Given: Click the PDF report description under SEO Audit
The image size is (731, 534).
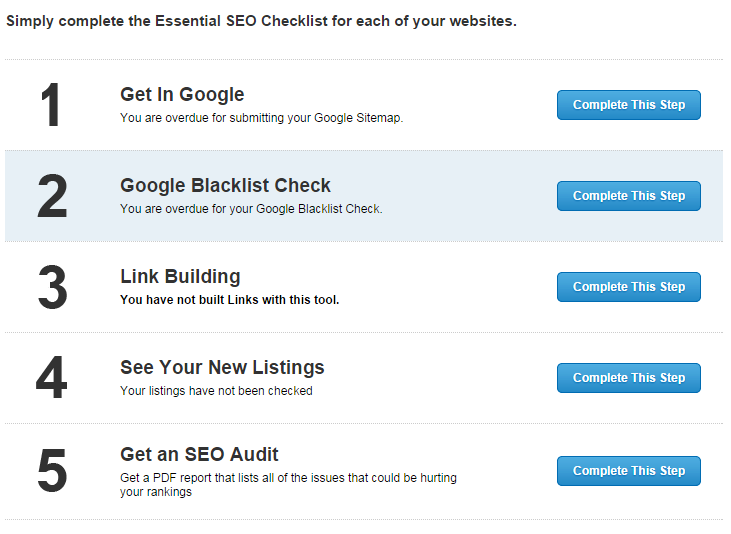Looking at the screenshot, I should tap(288, 485).
